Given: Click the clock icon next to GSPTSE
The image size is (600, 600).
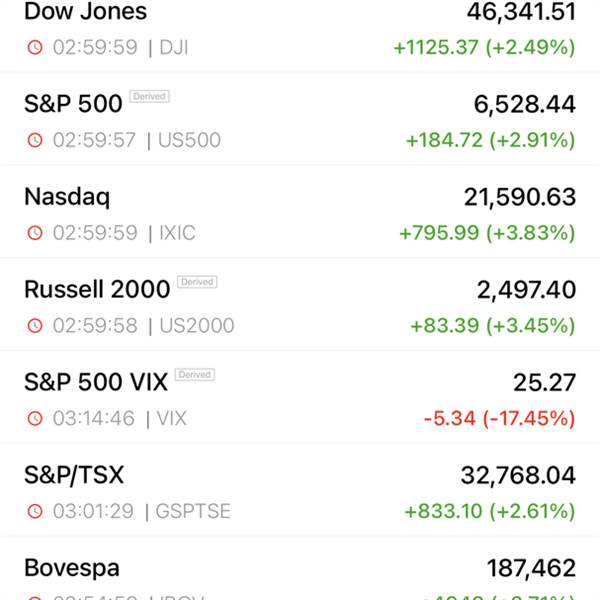Looking at the screenshot, I should click(x=35, y=511).
